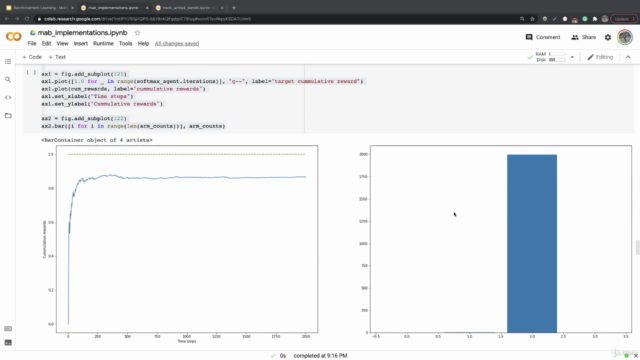Viewport: 640px width, 360px height.
Task: Click the browser address bar URL
Action: pyautogui.click(x=147, y=19)
